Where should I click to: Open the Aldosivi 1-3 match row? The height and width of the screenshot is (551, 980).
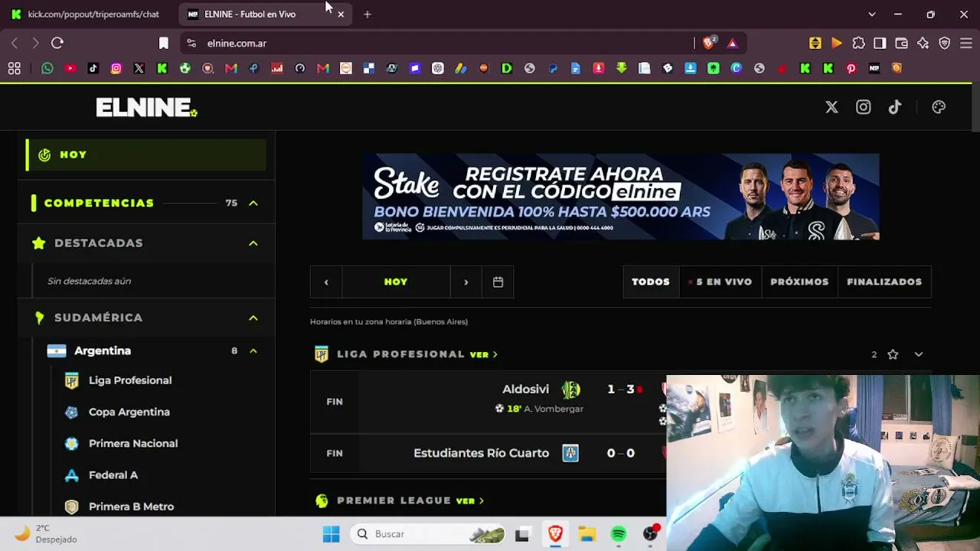click(488, 401)
